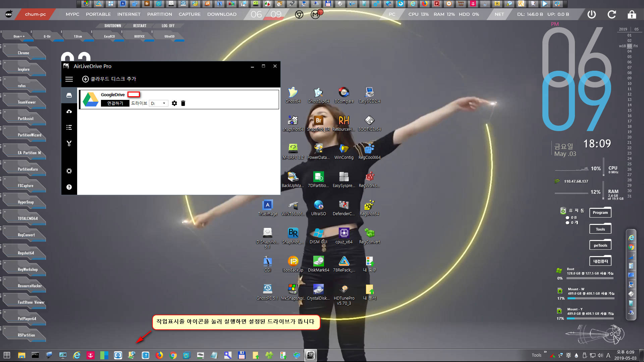Open AirLiveDrive settings gear in sidebar
This screenshot has height=362, width=644.
click(x=69, y=171)
